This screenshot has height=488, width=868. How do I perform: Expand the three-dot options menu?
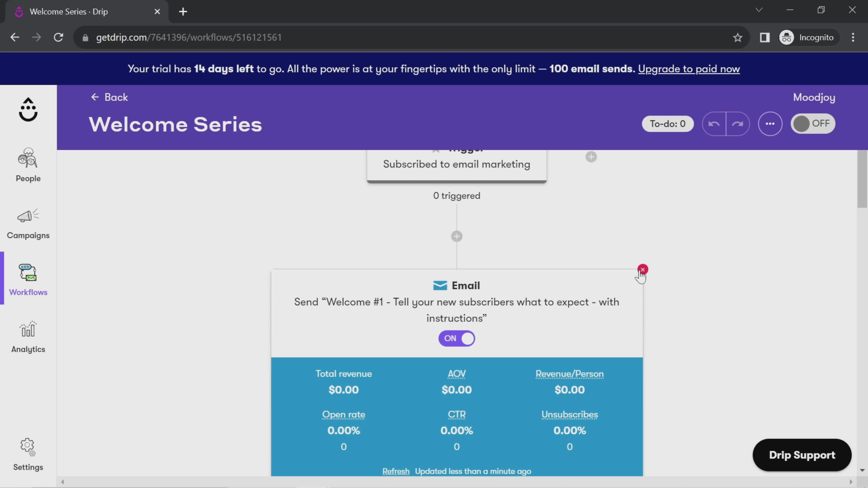pos(770,123)
